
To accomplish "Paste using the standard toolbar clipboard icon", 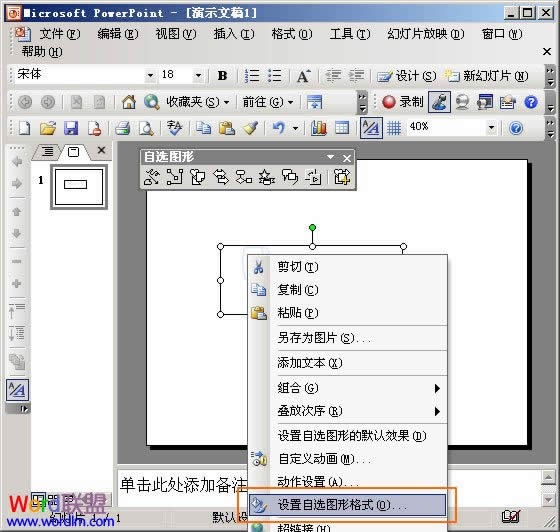I will point(226,128).
